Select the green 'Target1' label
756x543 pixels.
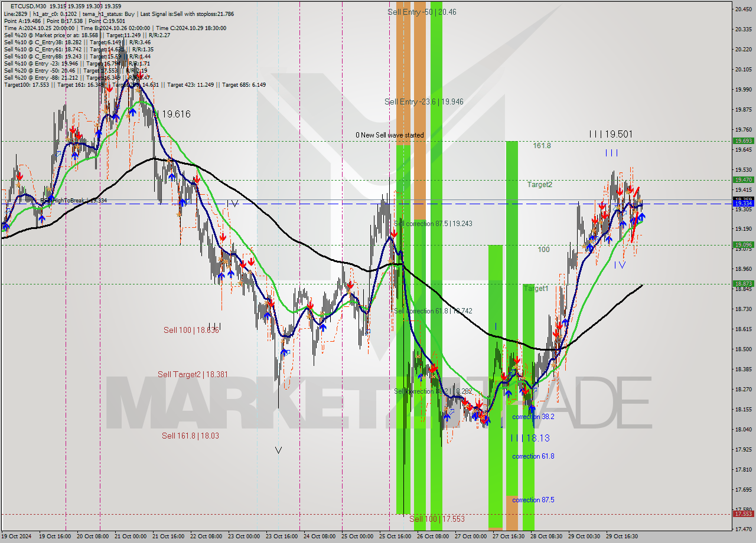[536, 289]
